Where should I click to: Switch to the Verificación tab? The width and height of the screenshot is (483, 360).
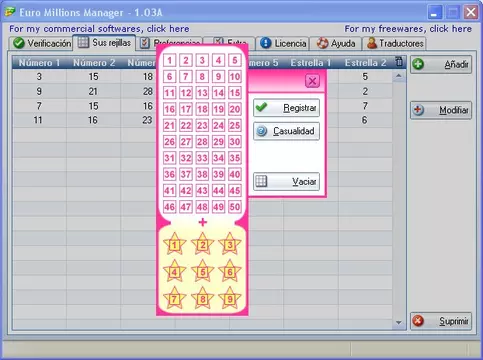42,43
